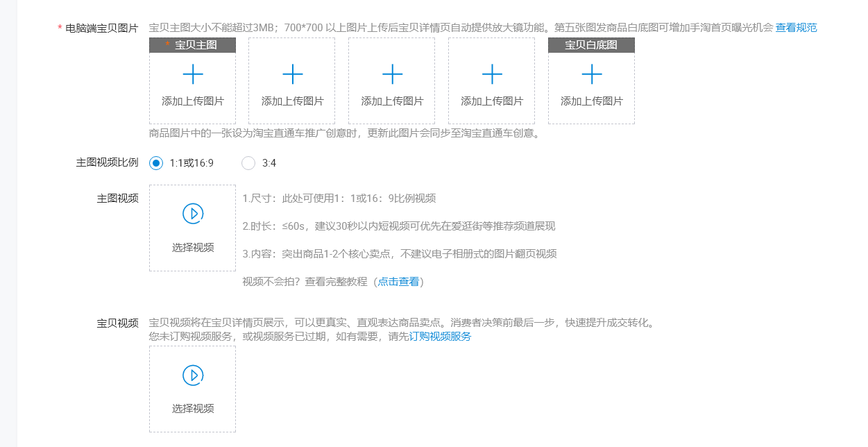This screenshot has height=447, width=868.
Task: Click the 添加上传图片 text in the fourth slot
Action: 492,101
